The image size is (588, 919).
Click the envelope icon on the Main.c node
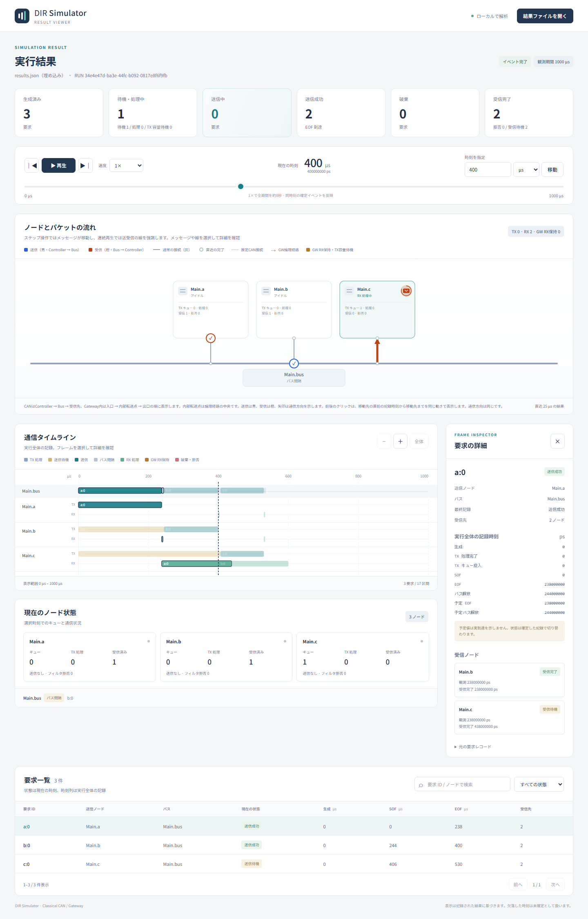click(x=406, y=291)
